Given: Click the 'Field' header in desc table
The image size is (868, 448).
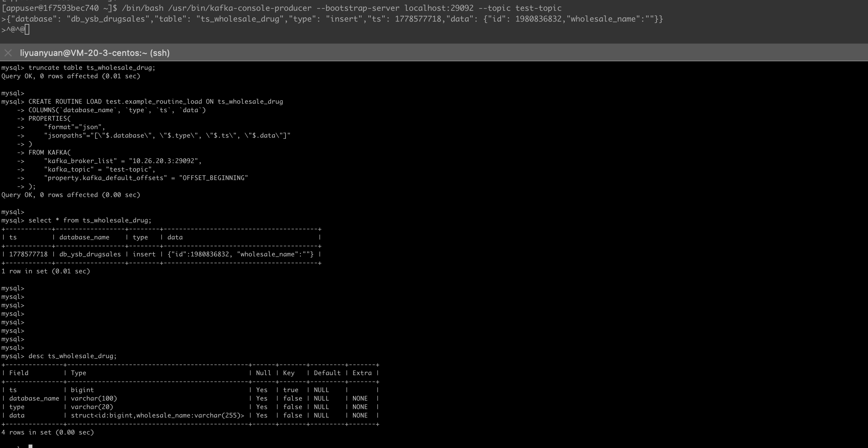Looking at the screenshot, I should point(19,373).
